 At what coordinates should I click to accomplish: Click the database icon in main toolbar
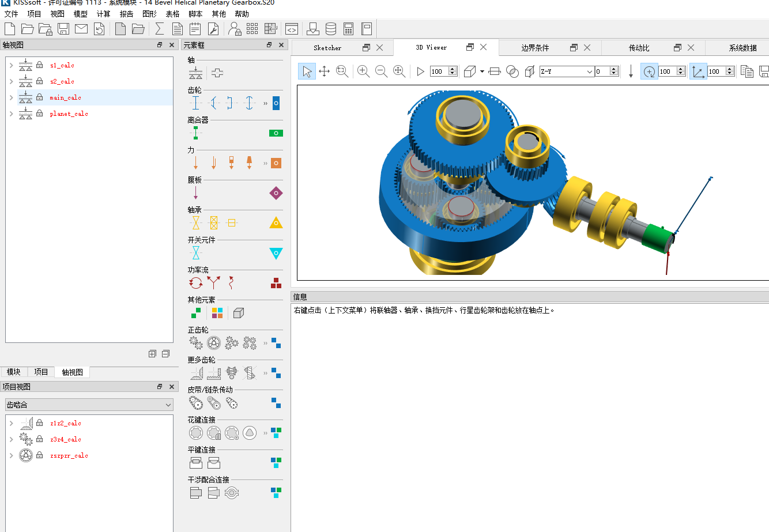tap(331, 29)
